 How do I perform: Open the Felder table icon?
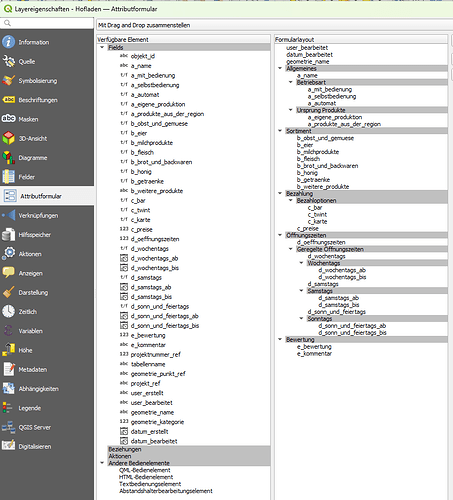(x=8, y=177)
